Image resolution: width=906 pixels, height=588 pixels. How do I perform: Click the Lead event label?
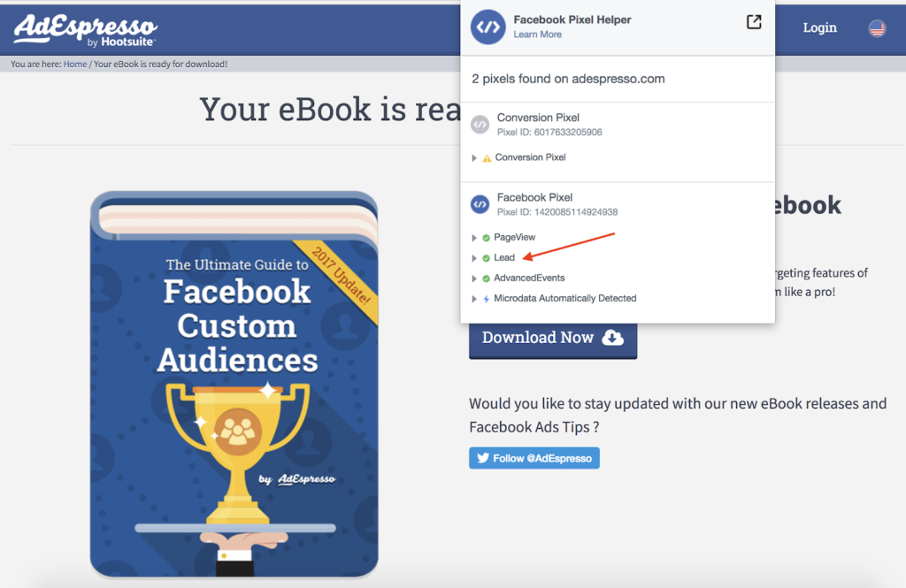[x=503, y=257]
